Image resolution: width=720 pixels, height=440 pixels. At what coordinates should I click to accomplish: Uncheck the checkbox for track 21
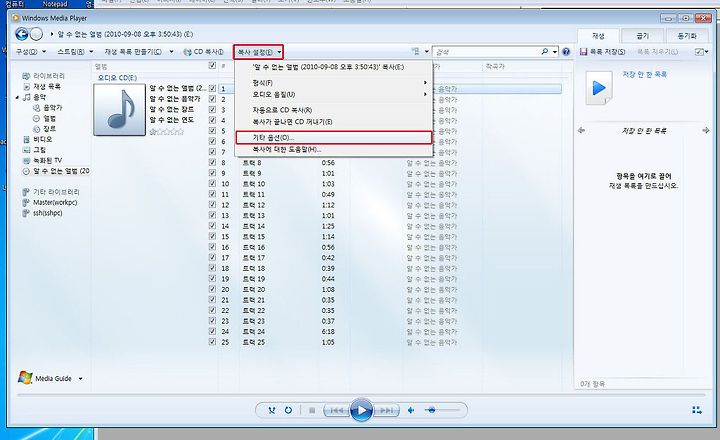[x=212, y=299]
